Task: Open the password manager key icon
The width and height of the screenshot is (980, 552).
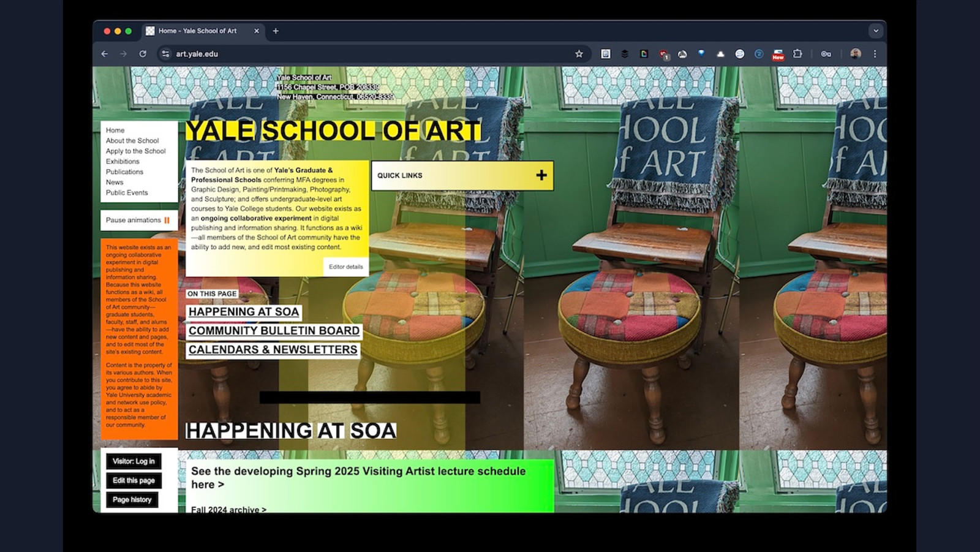Action: point(826,54)
